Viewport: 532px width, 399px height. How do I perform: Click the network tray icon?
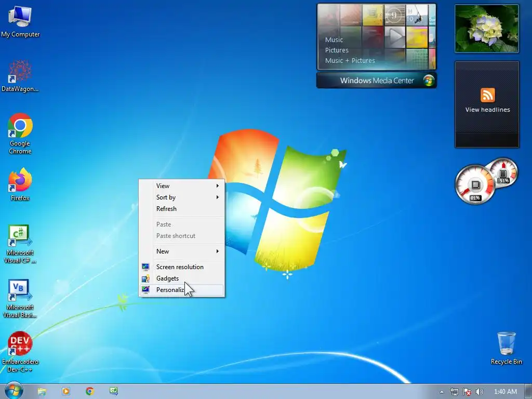454,392
